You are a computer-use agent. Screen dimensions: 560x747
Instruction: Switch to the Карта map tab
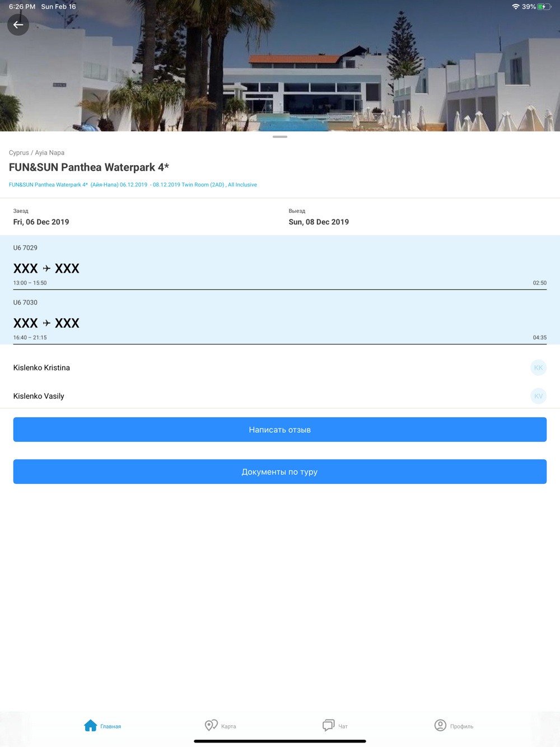[x=220, y=726]
